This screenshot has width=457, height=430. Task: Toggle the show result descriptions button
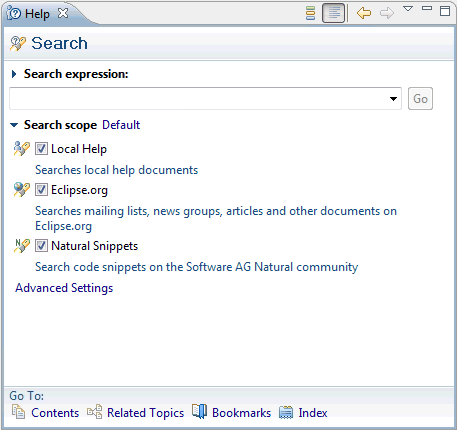(x=333, y=13)
